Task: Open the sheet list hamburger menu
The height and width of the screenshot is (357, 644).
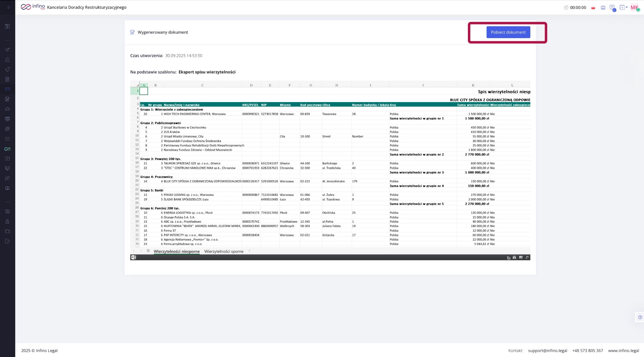Action: click(148, 251)
